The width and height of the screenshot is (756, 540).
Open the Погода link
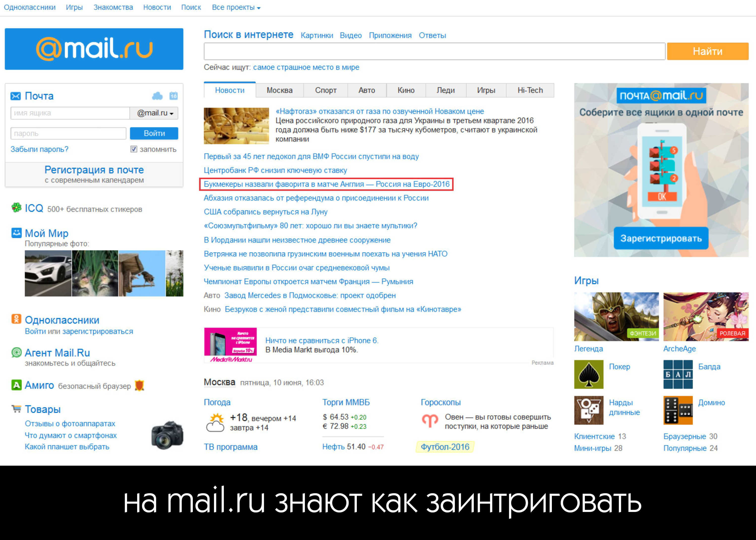click(x=217, y=402)
